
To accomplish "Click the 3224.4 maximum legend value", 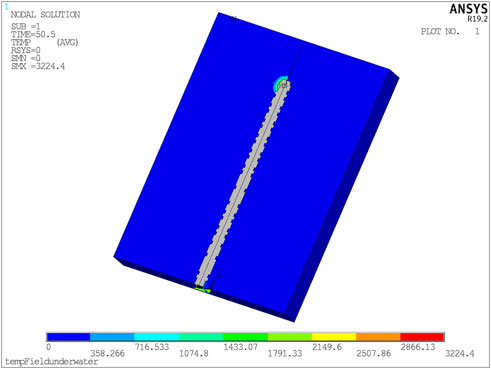I will [x=460, y=354].
